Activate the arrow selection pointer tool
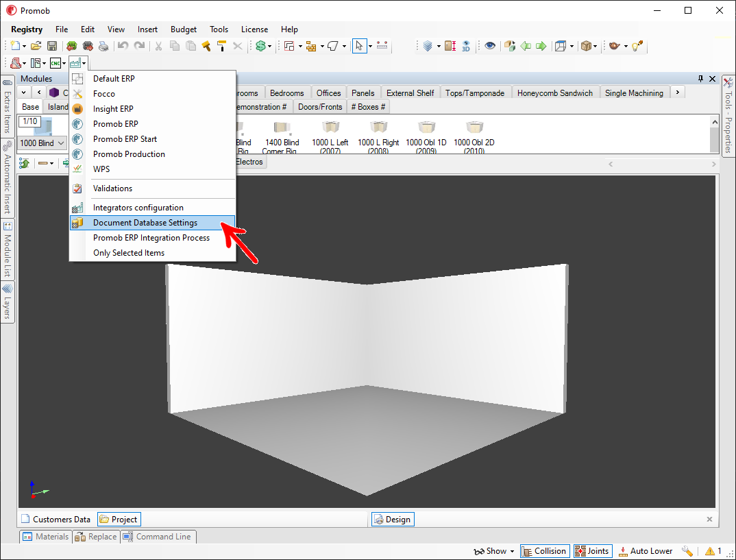Screen dimensions: 736x560 coord(359,45)
